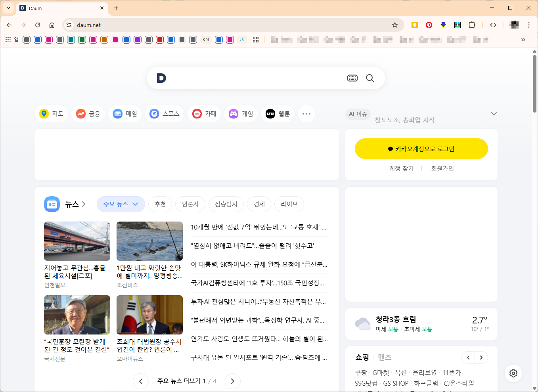Screen dimensions: 538x392
Task: Open page settings gear icon
Action: [x=513, y=373]
